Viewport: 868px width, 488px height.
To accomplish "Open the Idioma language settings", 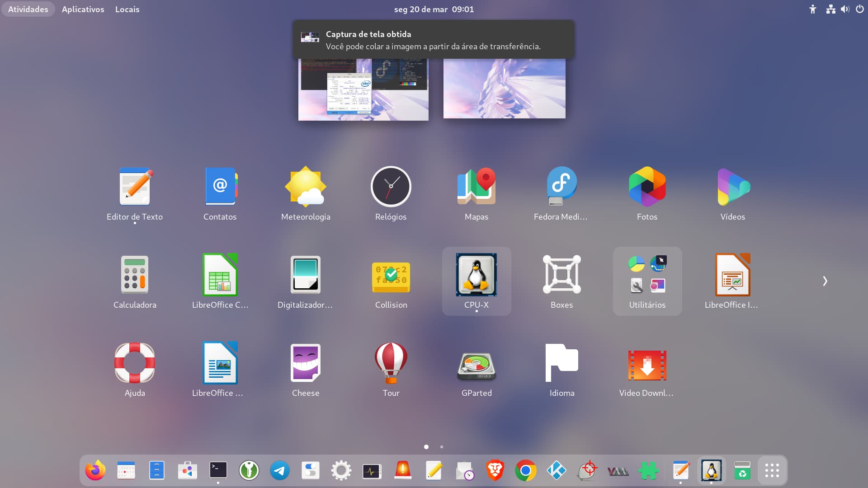I will 562,369.
